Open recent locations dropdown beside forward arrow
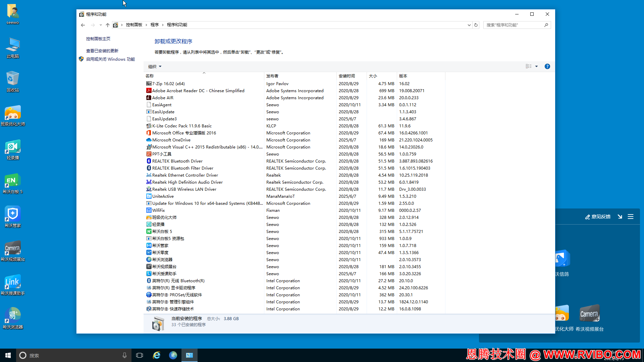 (x=101, y=25)
